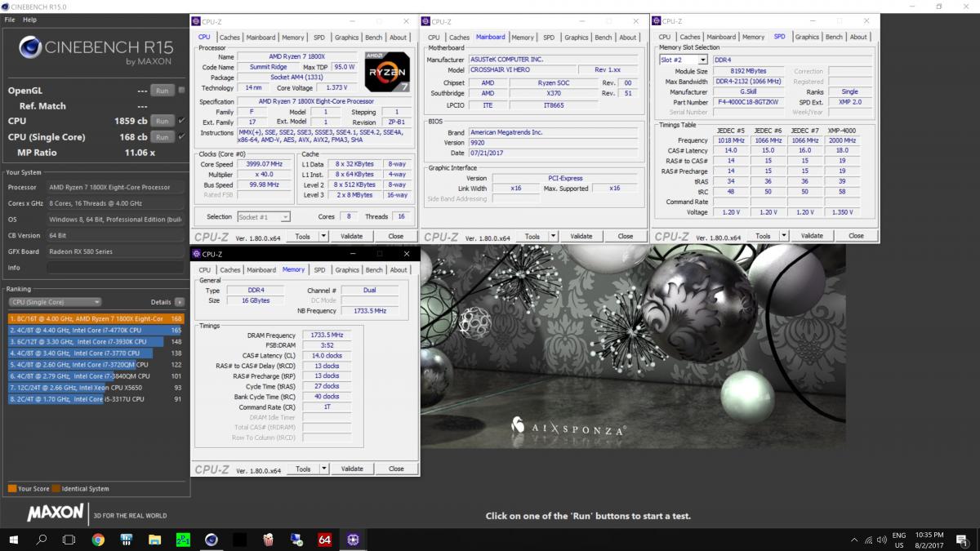
Task: Switch to Cinebench via its taskbar icon
Action: pyautogui.click(x=212, y=540)
